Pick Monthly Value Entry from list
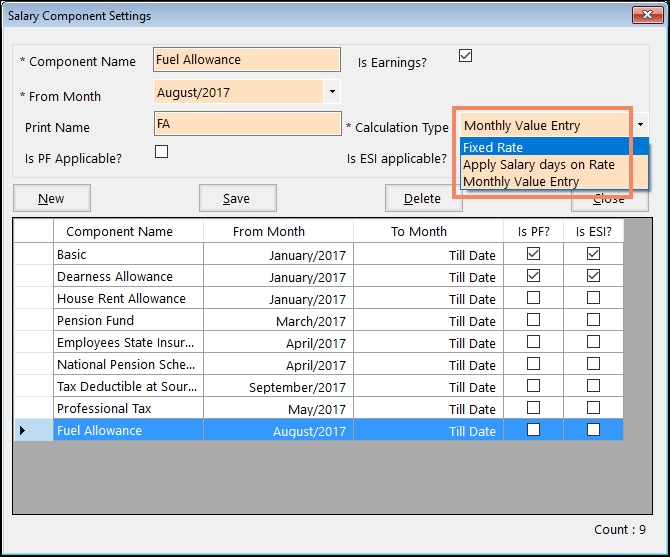 tap(555, 182)
